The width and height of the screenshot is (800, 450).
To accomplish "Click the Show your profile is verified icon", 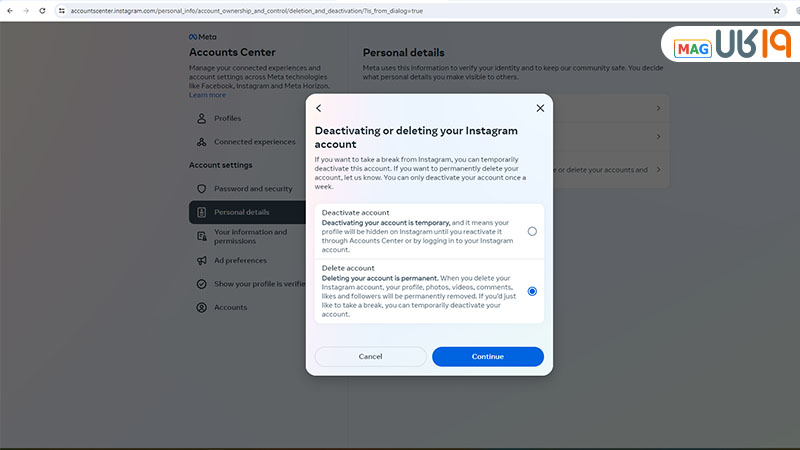I will coord(202,284).
